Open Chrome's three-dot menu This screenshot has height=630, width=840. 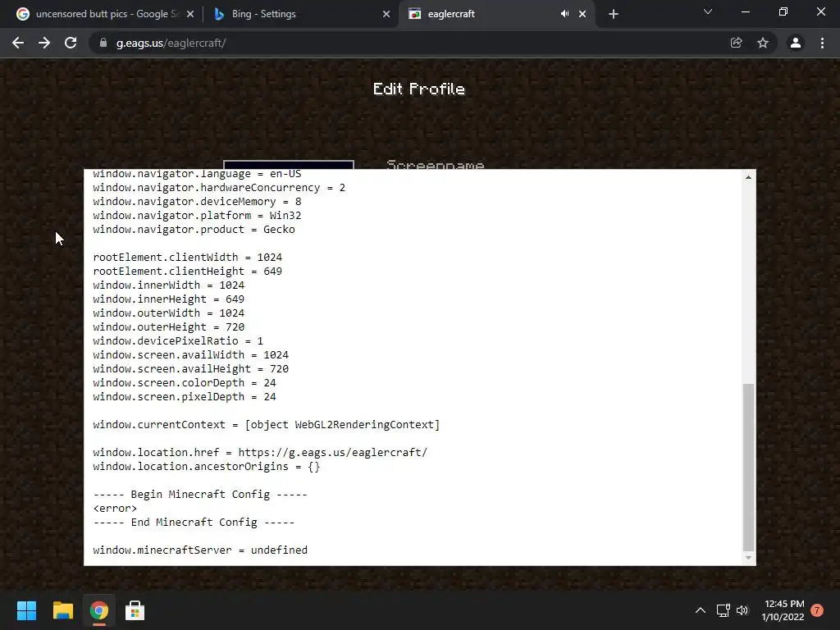(822, 43)
